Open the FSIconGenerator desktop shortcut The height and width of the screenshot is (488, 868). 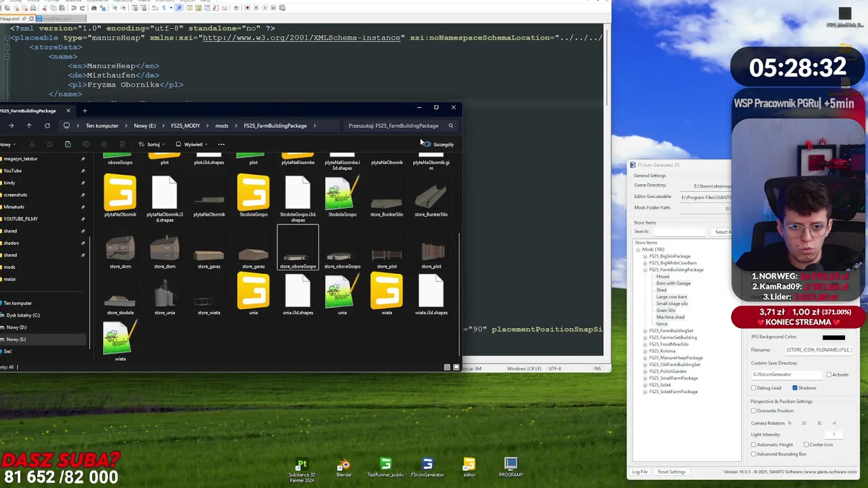pyautogui.click(x=427, y=467)
